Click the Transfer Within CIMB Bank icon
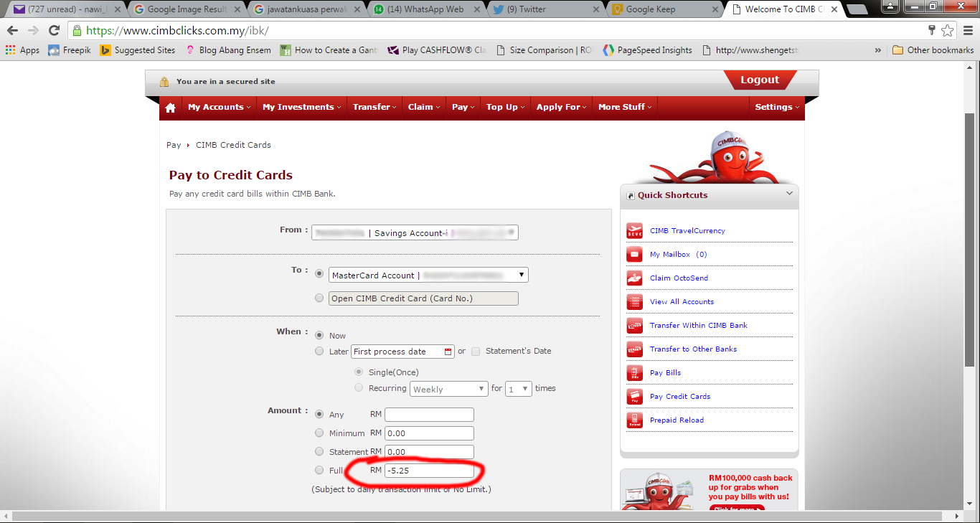Image resolution: width=980 pixels, height=523 pixels. (x=634, y=326)
